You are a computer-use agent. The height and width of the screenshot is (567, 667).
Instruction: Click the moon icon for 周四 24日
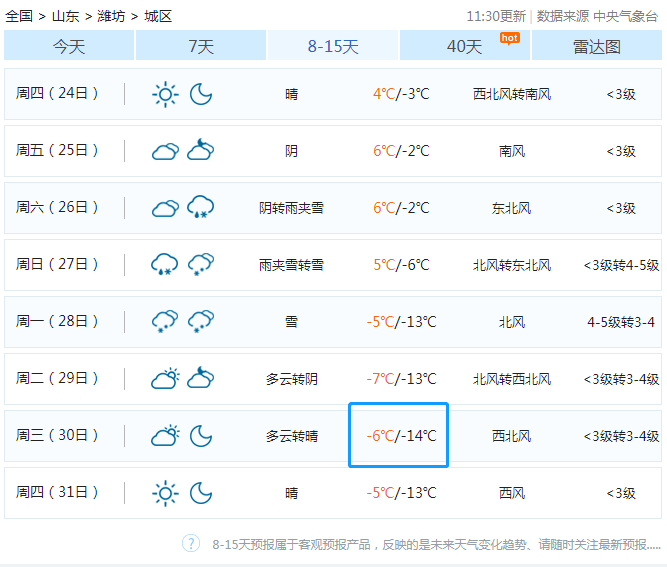[201, 94]
